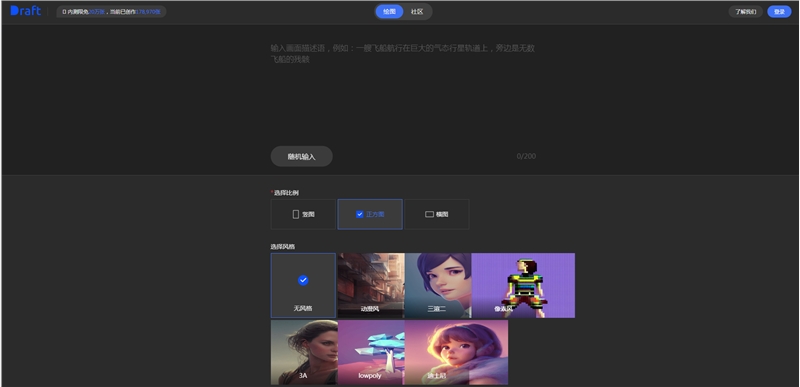The image size is (800, 387).
Task: Click the beta quota counter pill in header
Action: tap(111, 12)
